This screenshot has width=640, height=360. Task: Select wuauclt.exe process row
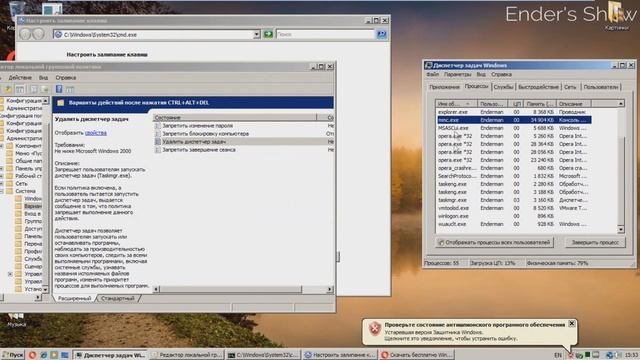(x=514, y=224)
